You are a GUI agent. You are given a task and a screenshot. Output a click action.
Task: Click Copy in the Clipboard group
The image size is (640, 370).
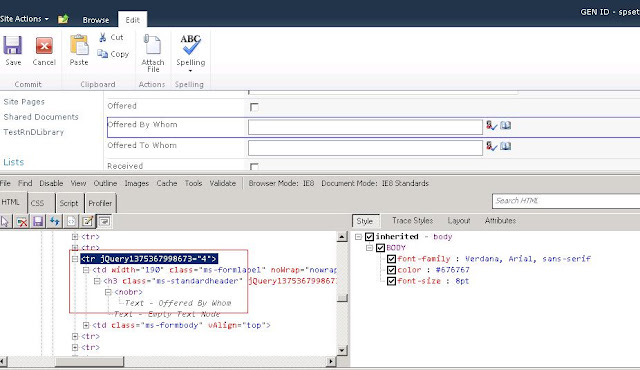pyautogui.click(x=113, y=54)
